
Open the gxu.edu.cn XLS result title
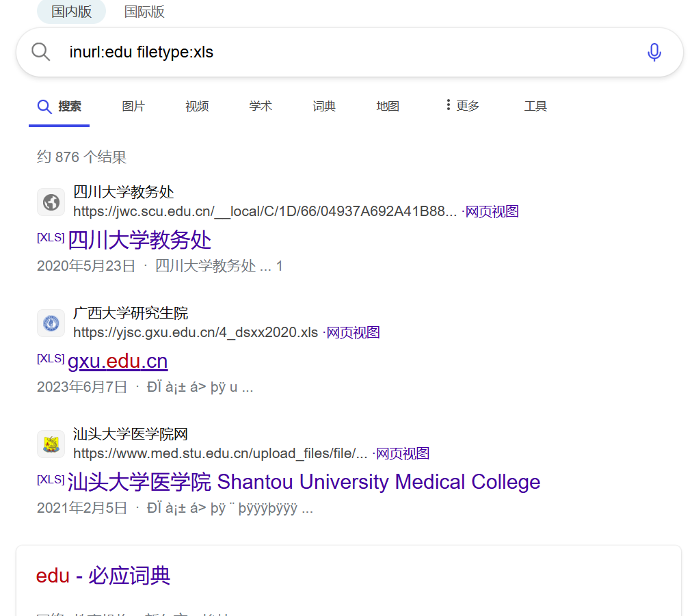click(x=118, y=362)
